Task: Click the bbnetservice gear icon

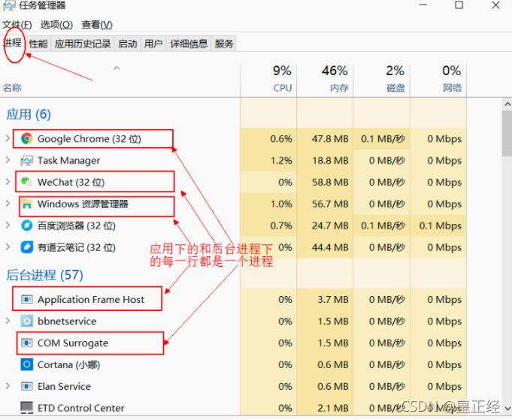Action: click(x=26, y=321)
